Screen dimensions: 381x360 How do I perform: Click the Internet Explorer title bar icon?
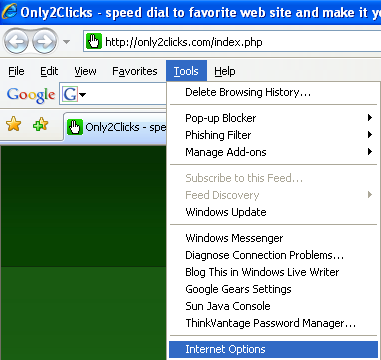(x=9, y=12)
